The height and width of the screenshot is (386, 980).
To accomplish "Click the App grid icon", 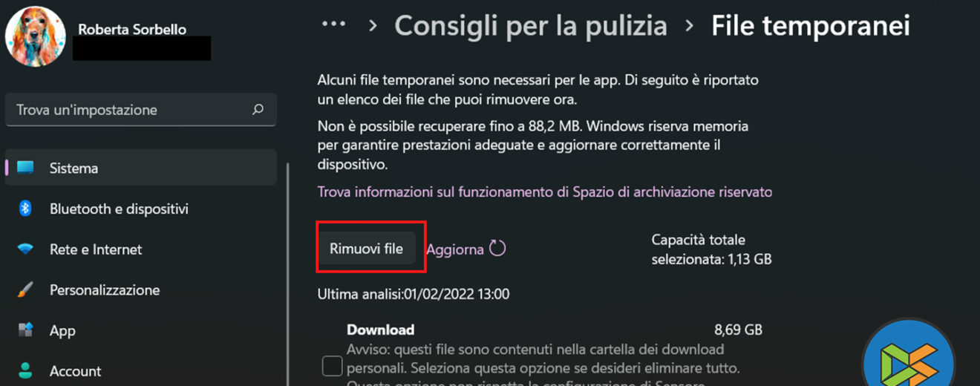I will pos(25,330).
